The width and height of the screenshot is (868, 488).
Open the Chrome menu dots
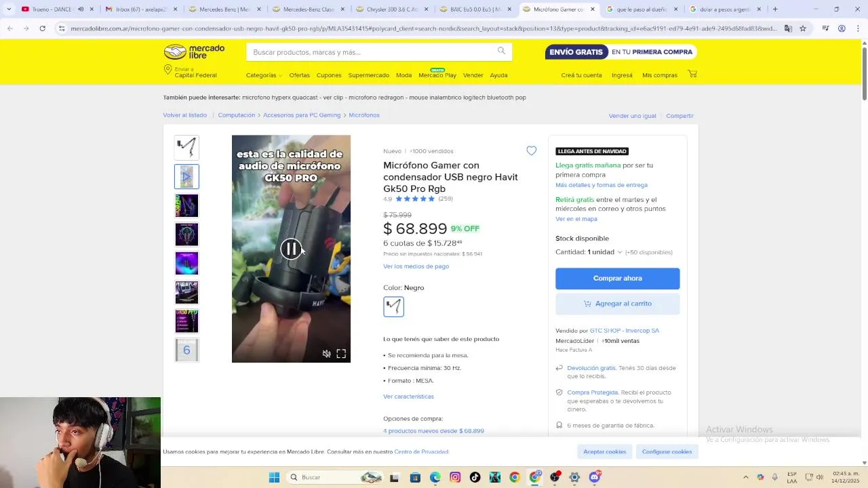tap(857, 28)
